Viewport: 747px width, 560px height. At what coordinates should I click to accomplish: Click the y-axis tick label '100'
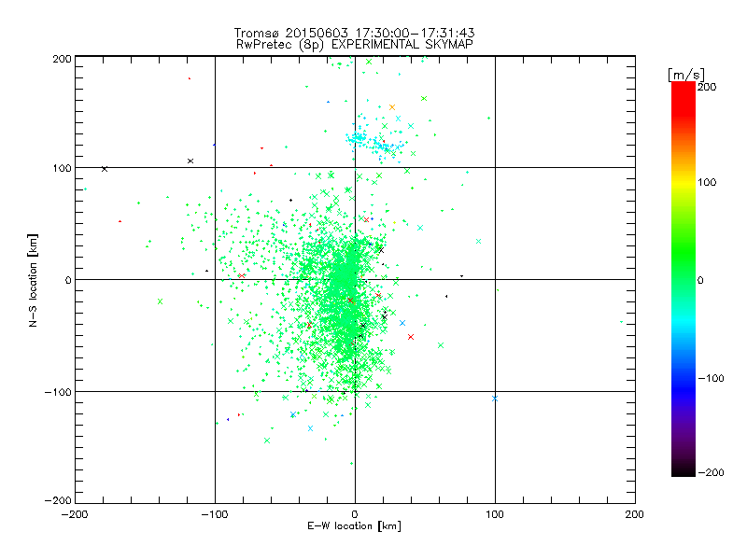click(62, 168)
